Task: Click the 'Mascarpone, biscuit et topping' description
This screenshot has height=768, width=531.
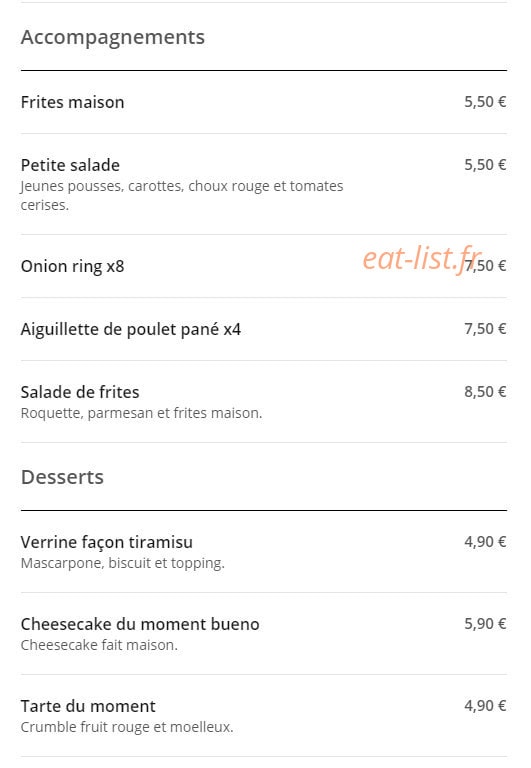Action: (x=122, y=563)
